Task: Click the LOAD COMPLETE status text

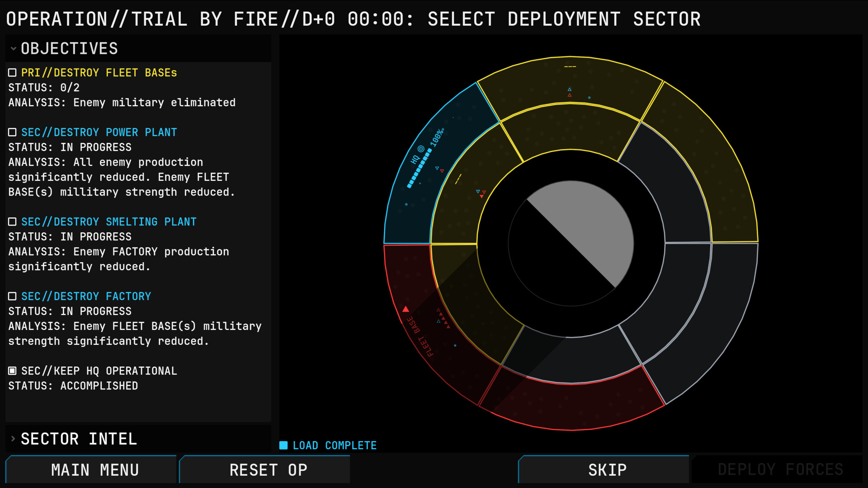Action: click(x=335, y=446)
